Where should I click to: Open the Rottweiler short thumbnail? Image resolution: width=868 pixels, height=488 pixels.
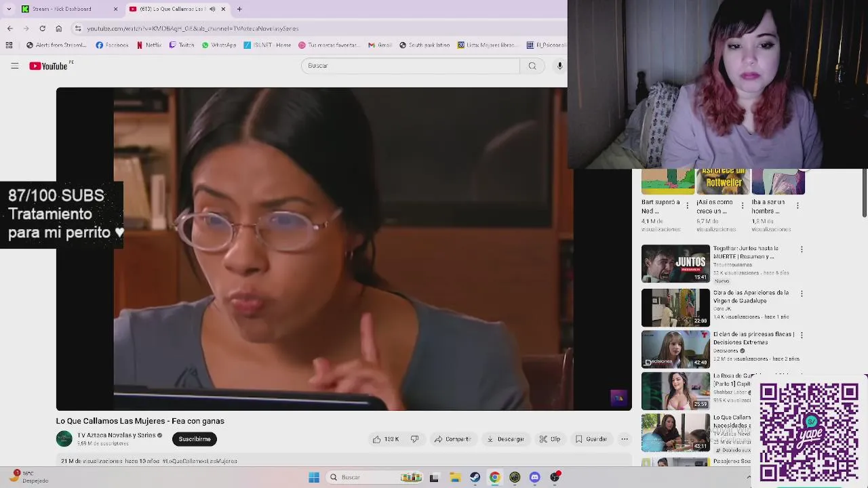tap(724, 182)
